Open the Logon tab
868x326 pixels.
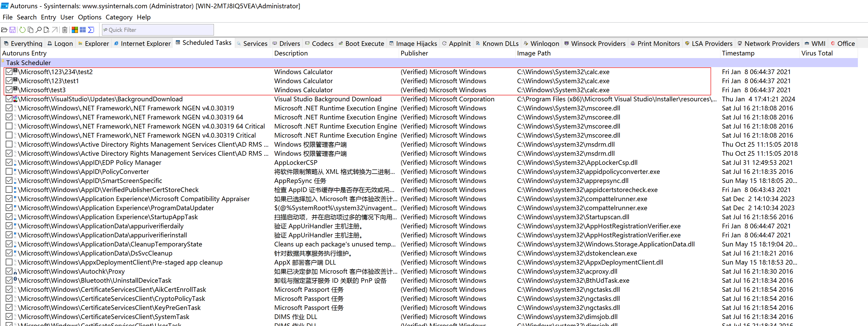[60, 44]
